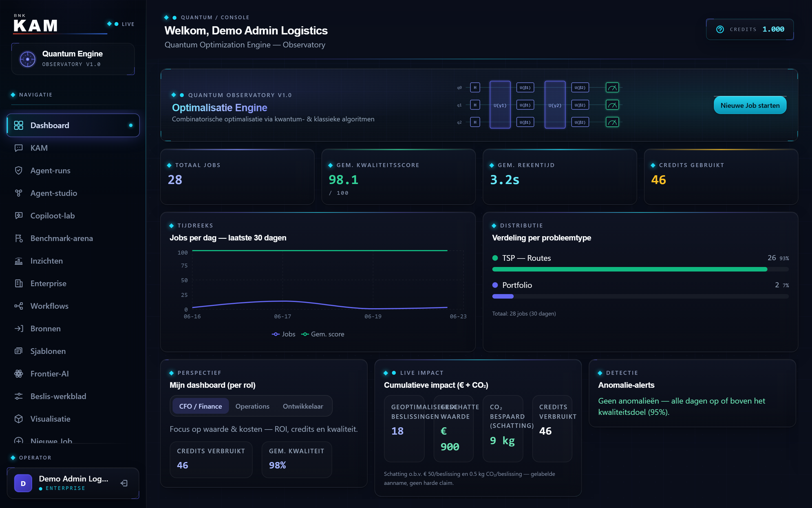812x508 pixels.
Task: Click the D user avatar
Action: pos(23,483)
